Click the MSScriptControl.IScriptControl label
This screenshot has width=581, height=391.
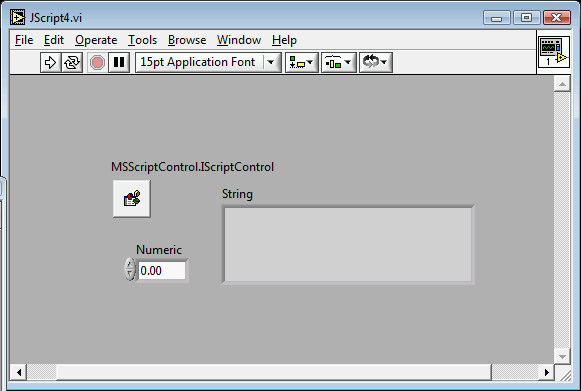pyautogui.click(x=192, y=167)
